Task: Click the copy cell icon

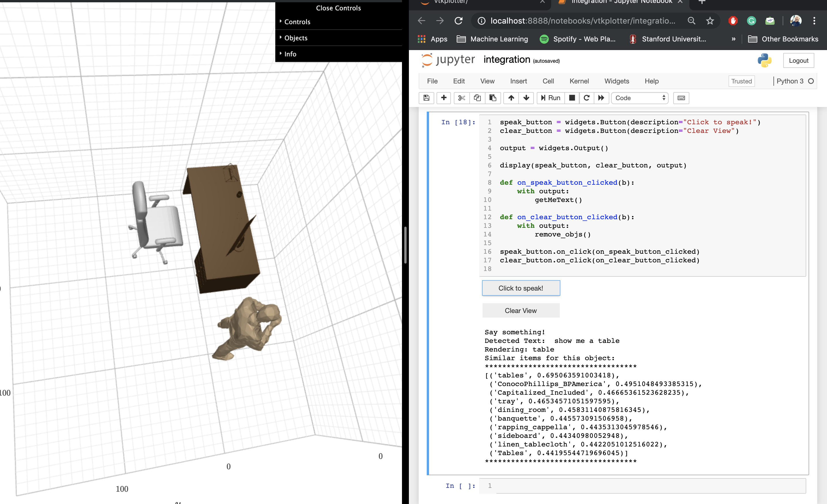Action: [x=477, y=98]
